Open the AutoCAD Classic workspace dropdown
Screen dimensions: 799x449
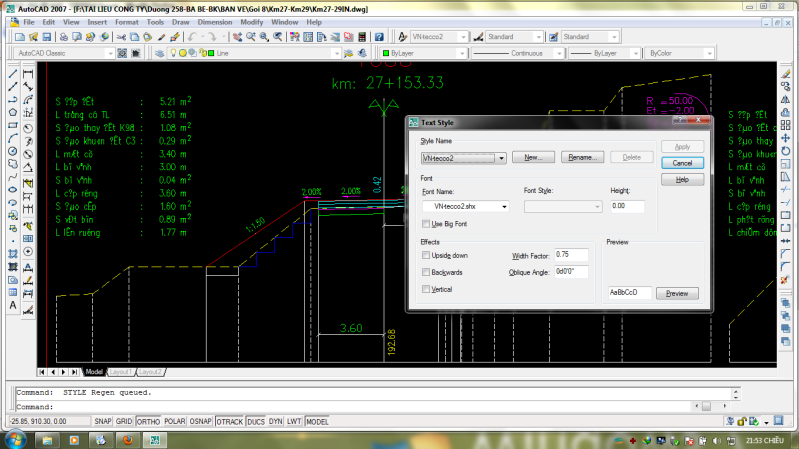pos(110,53)
